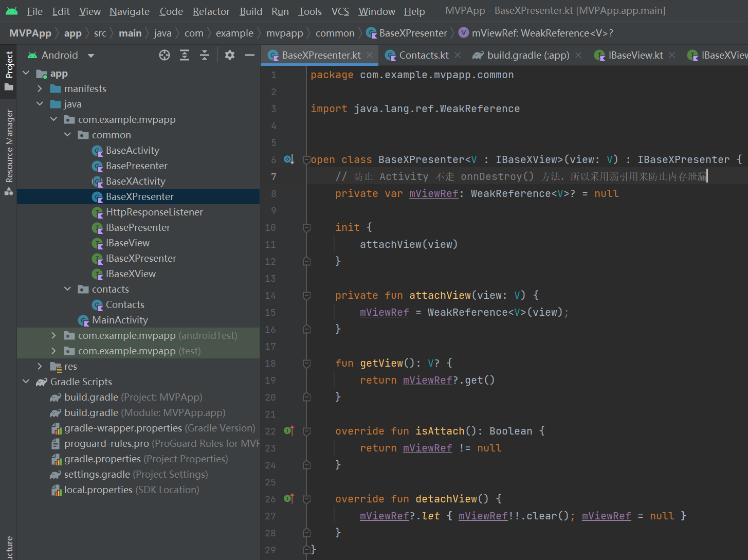The image size is (748, 560).
Task: Open the Edit menu
Action: [x=61, y=11]
